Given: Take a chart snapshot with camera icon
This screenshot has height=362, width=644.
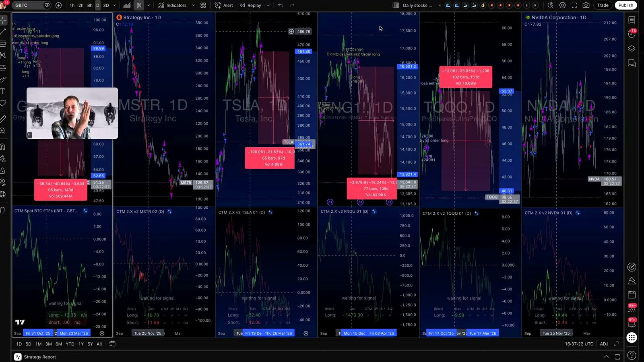Looking at the screenshot, I should tap(586, 5).
